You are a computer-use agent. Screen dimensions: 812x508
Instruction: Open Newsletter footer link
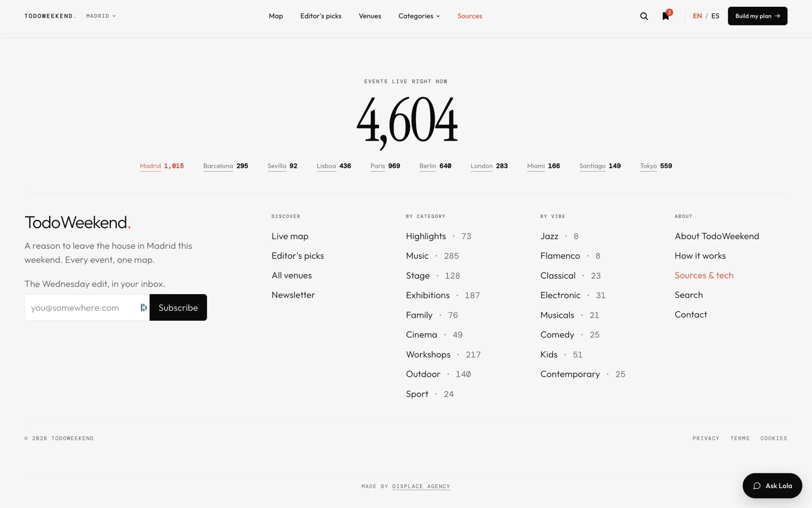pos(293,295)
